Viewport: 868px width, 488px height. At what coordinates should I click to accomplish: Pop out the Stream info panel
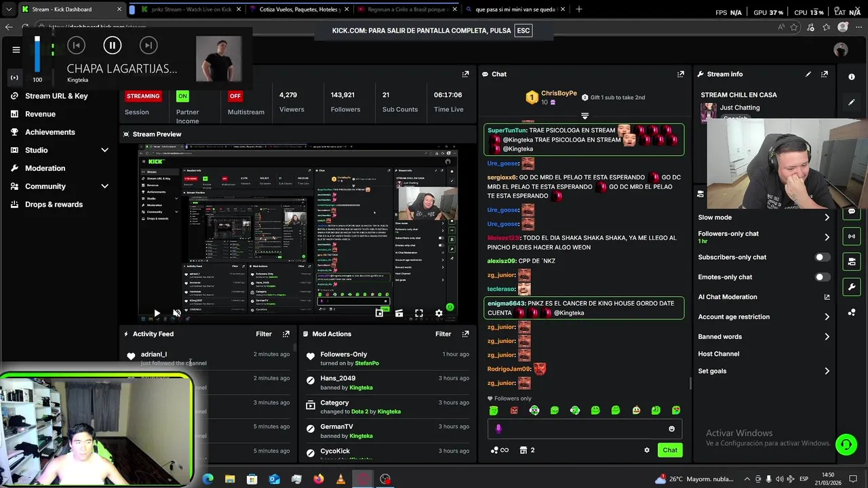(825, 74)
